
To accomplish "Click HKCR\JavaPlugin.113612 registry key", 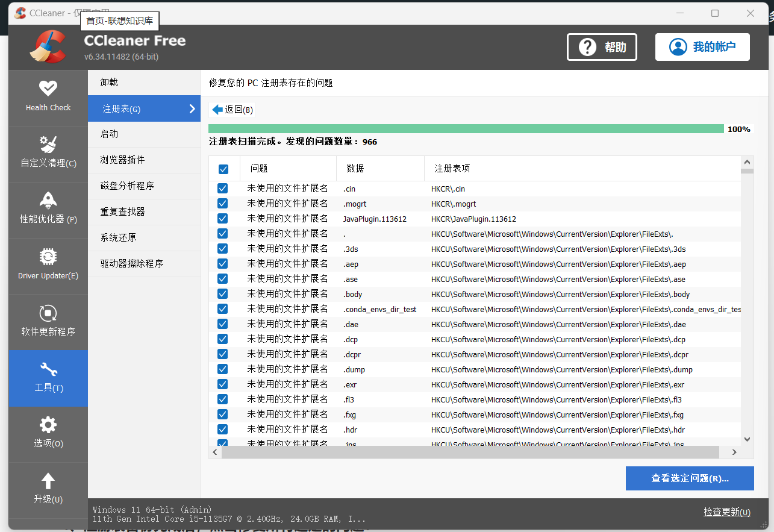I will pyautogui.click(x=473, y=219).
